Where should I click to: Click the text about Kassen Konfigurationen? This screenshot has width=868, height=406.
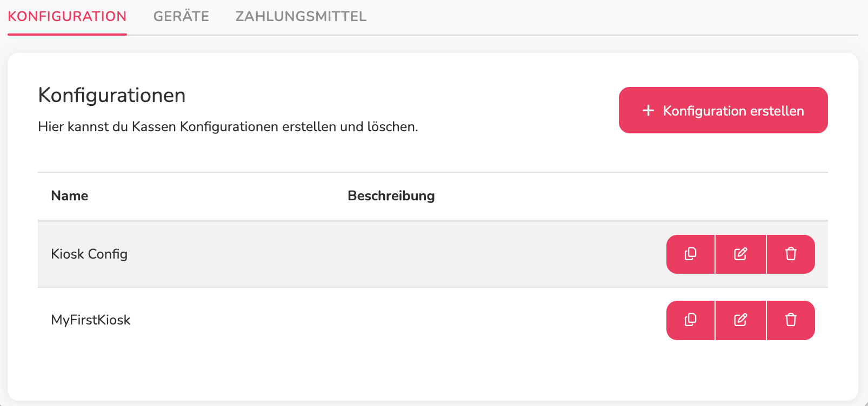[x=228, y=127]
